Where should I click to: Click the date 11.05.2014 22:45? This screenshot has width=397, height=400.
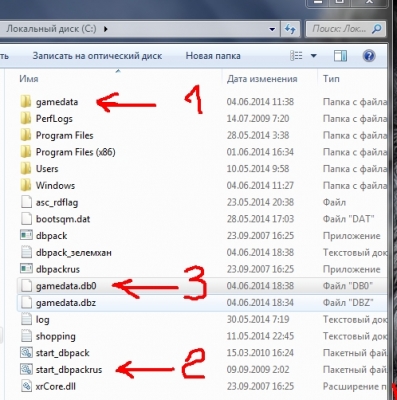pos(260,336)
